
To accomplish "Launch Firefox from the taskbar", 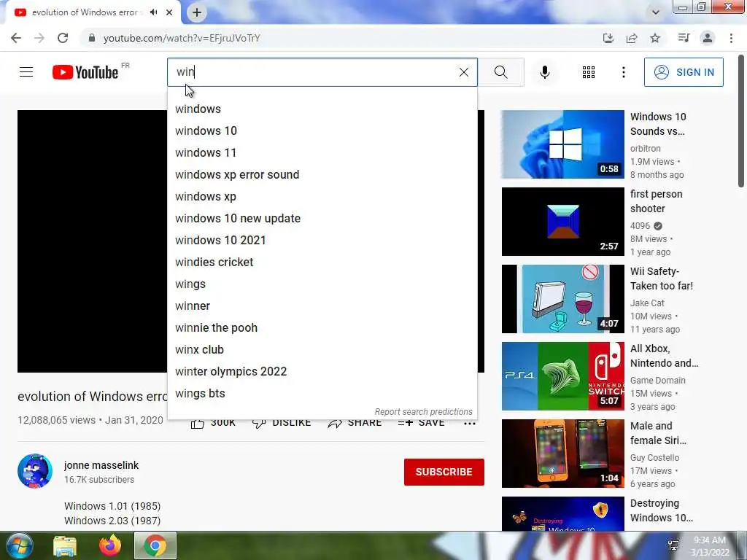I will click(110, 545).
